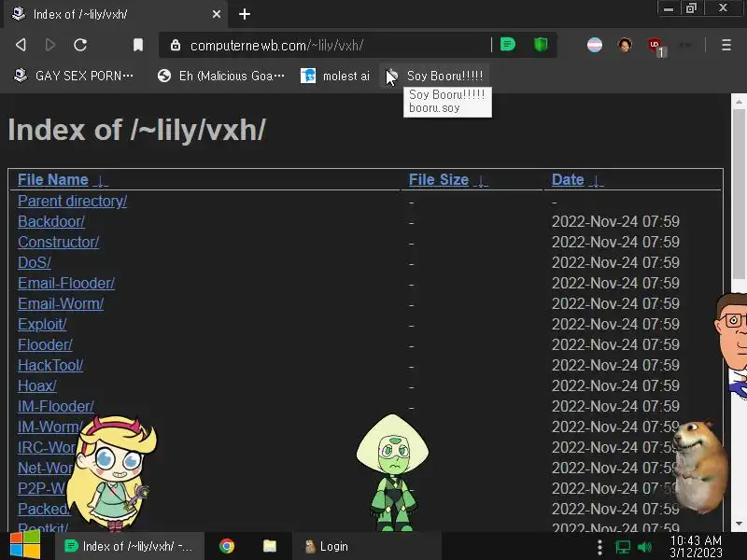Sort listing by Date
This screenshot has width=747, height=560.
(568, 179)
